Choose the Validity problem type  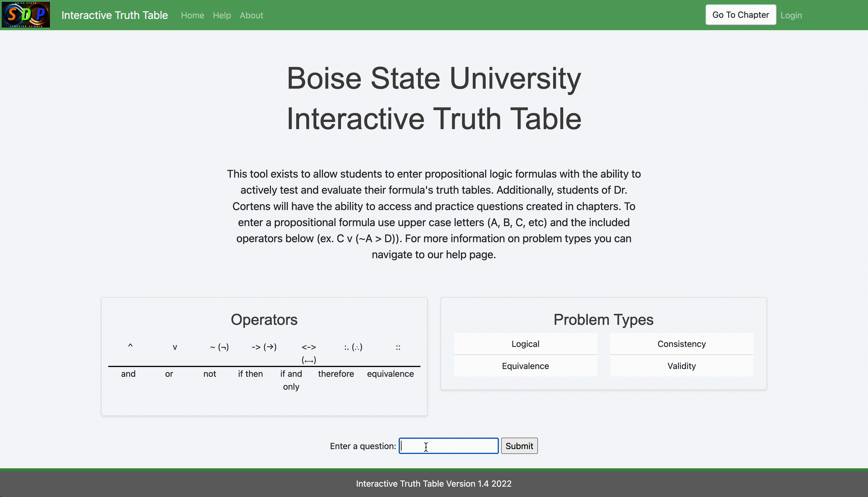point(681,366)
